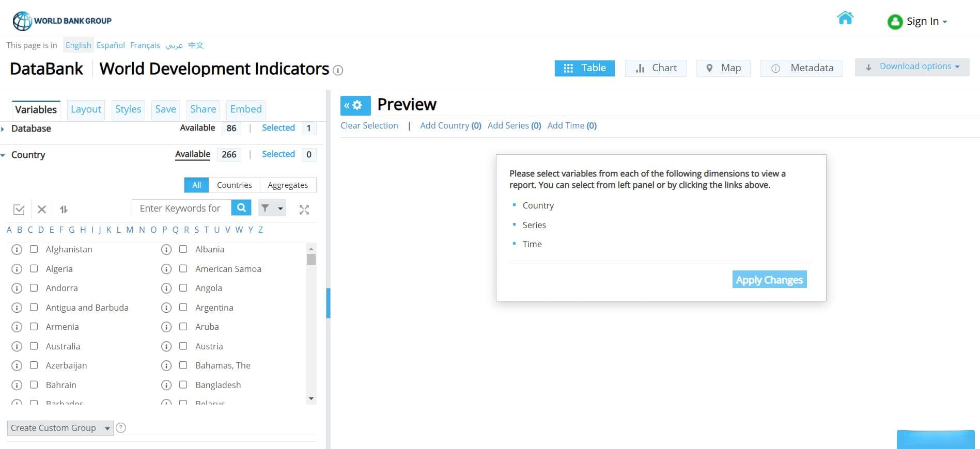Click the Clear Selection link
The width and height of the screenshot is (980, 449).
pyautogui.click(x=369, y=125)
